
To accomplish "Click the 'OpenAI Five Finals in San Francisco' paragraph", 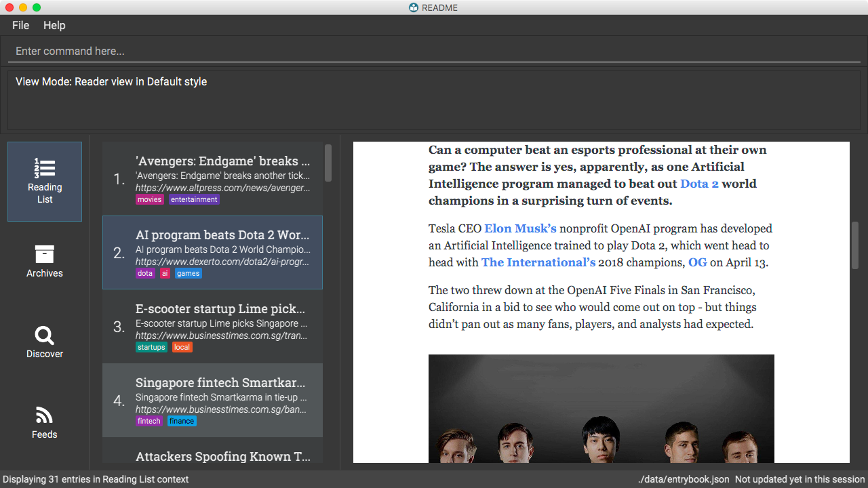I will [592, 307].
